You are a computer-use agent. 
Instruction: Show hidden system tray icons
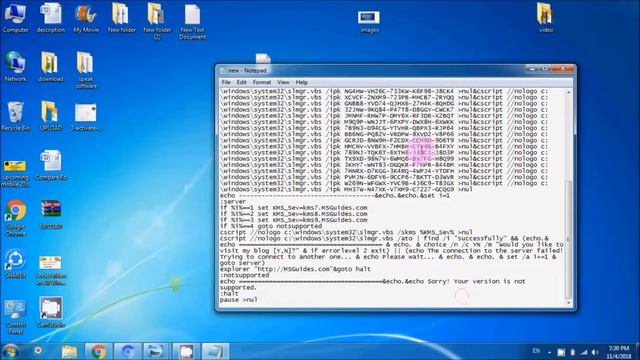[x=549, y=352]
